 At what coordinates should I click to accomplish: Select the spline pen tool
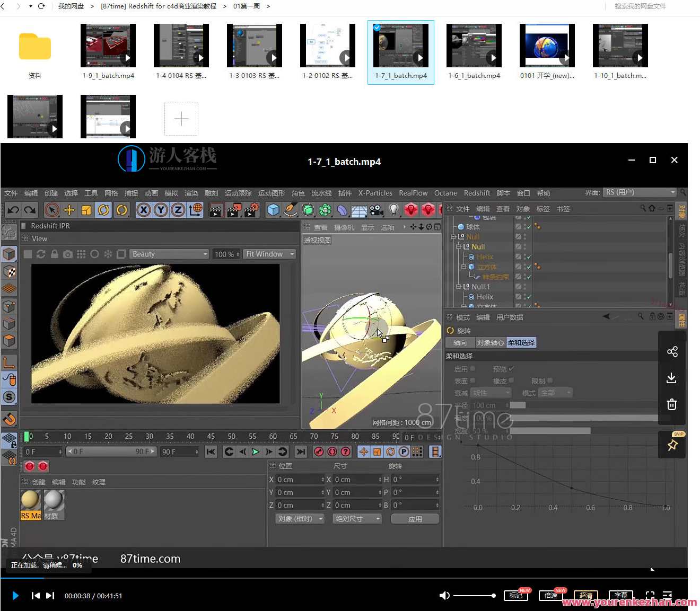pyautogui.click(x=290, y=210)
